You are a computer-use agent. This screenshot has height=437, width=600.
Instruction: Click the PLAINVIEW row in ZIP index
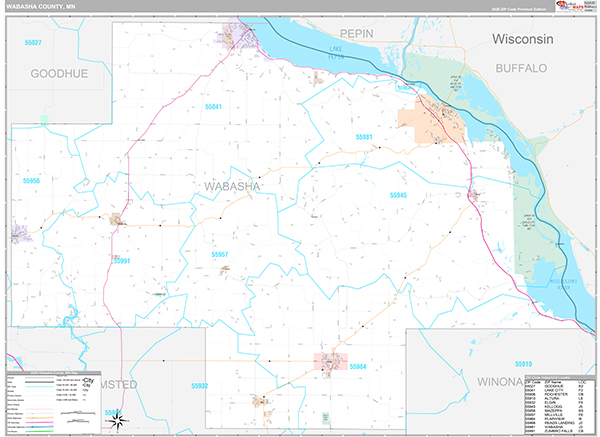554,419
